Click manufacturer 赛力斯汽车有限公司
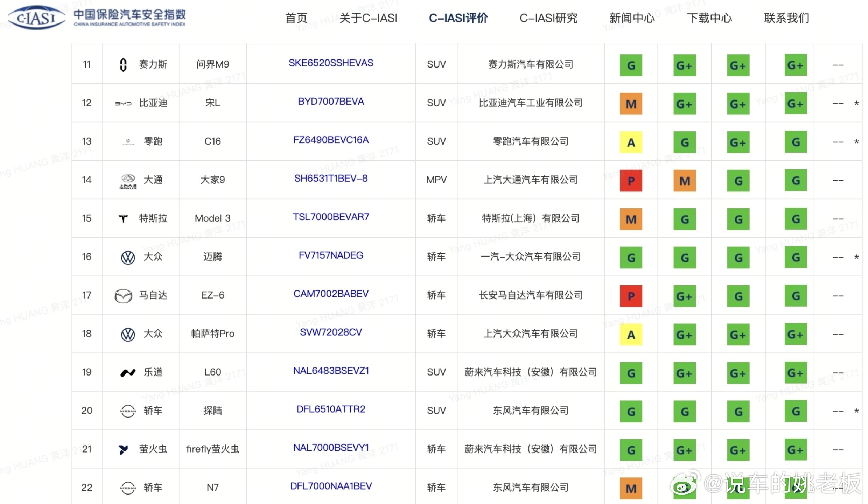Screen dimensions: 868x504 click(x=531, y=64)
